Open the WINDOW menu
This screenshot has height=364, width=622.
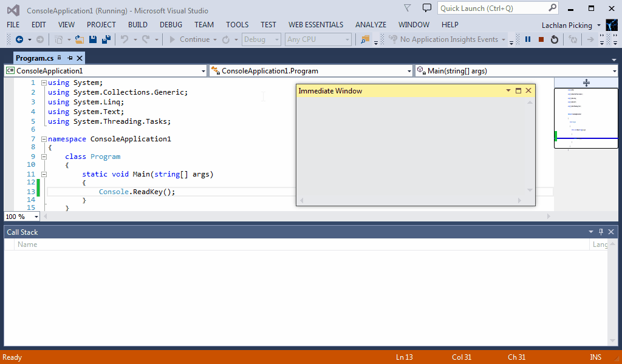tap(414, 24)
